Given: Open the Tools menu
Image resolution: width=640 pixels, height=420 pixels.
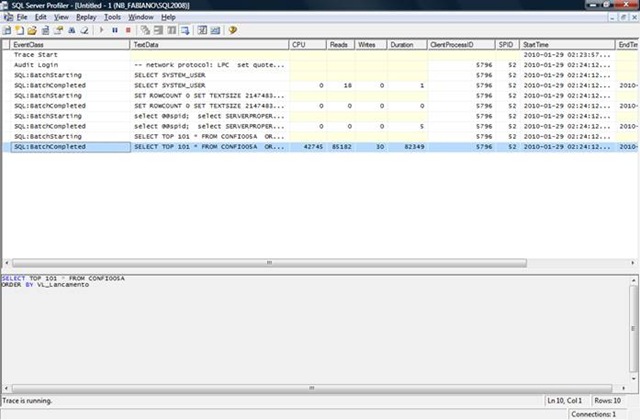Looking at the screenshot, I should click(112, 17).
